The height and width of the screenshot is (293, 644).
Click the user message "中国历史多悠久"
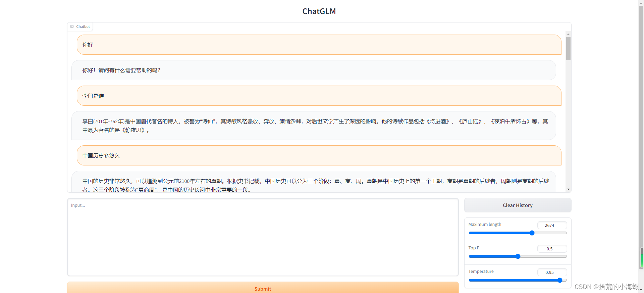[x=319, y=155]
